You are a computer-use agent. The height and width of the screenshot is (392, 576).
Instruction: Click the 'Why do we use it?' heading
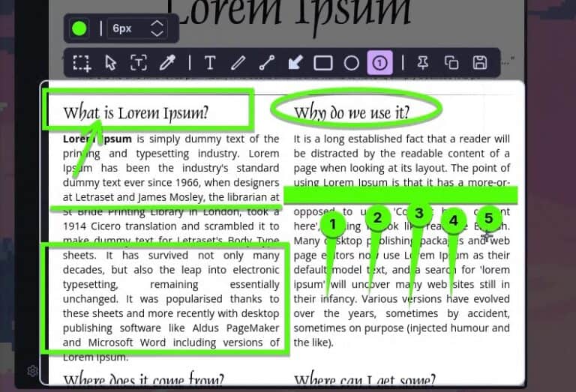coord(352,112)
